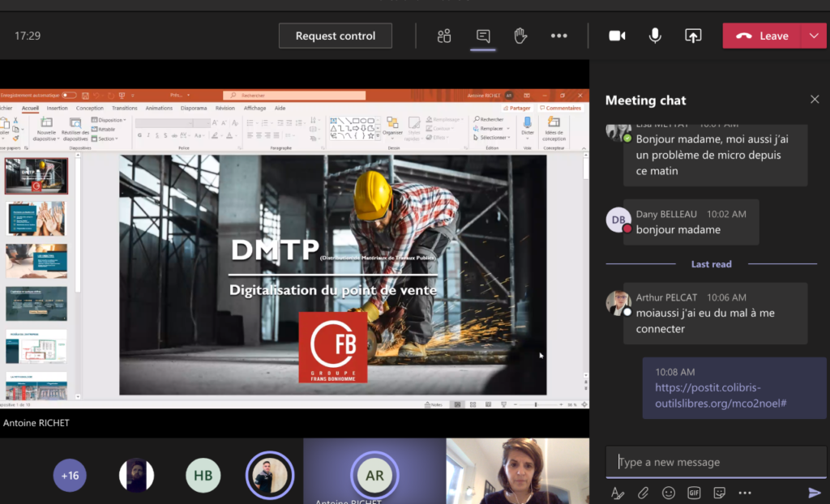Close the Meeting chat panel
The width and height of the screenshot is (830, 504).
click(815, 100)
